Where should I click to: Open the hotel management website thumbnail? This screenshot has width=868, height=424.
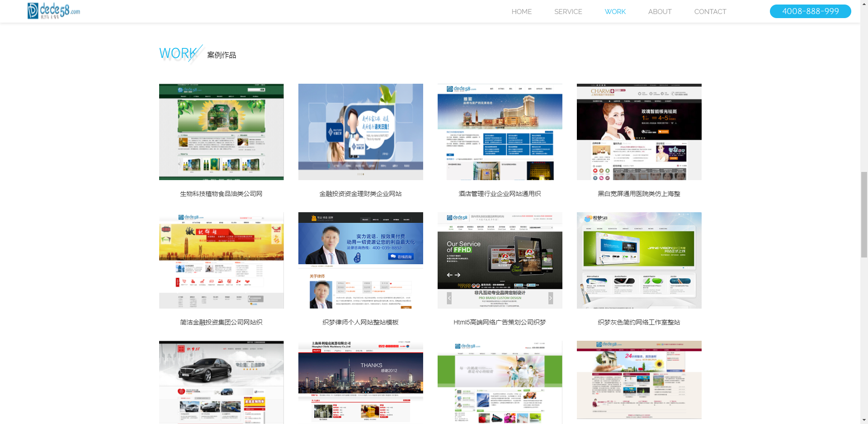[500, 132]
